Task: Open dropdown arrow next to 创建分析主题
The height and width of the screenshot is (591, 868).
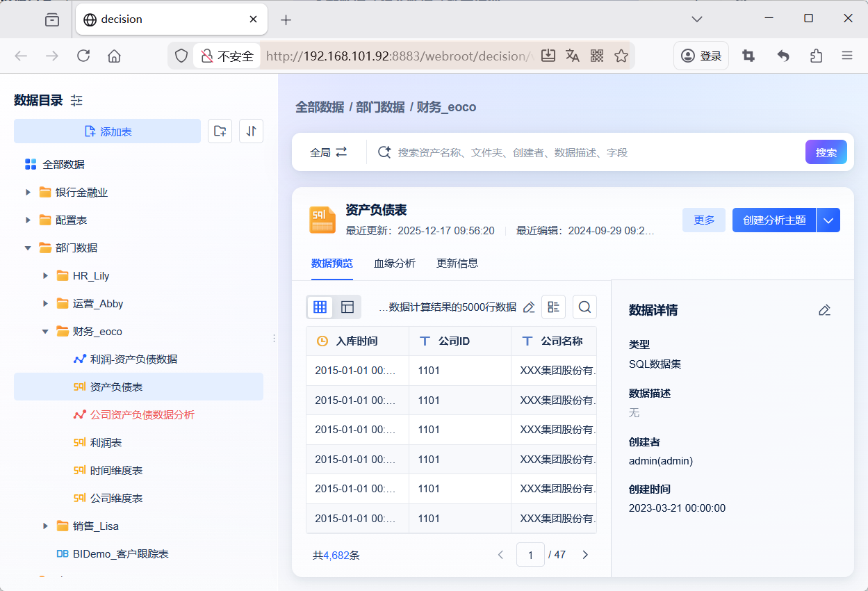Action: (x=828, y=220)
